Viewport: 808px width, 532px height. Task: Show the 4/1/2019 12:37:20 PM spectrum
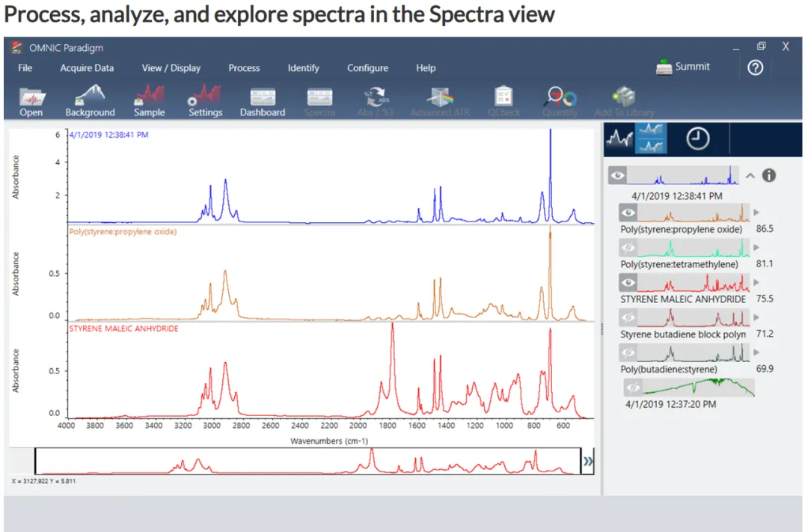tap(634, 387)
